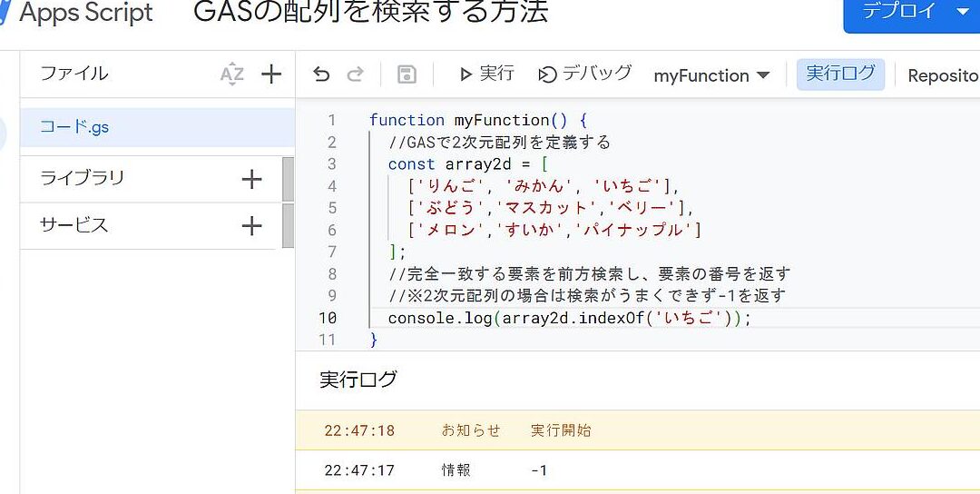Click comment line about 完全一致する要素
This screenshot has height=494, width=980.
click(x=590, y=274)
